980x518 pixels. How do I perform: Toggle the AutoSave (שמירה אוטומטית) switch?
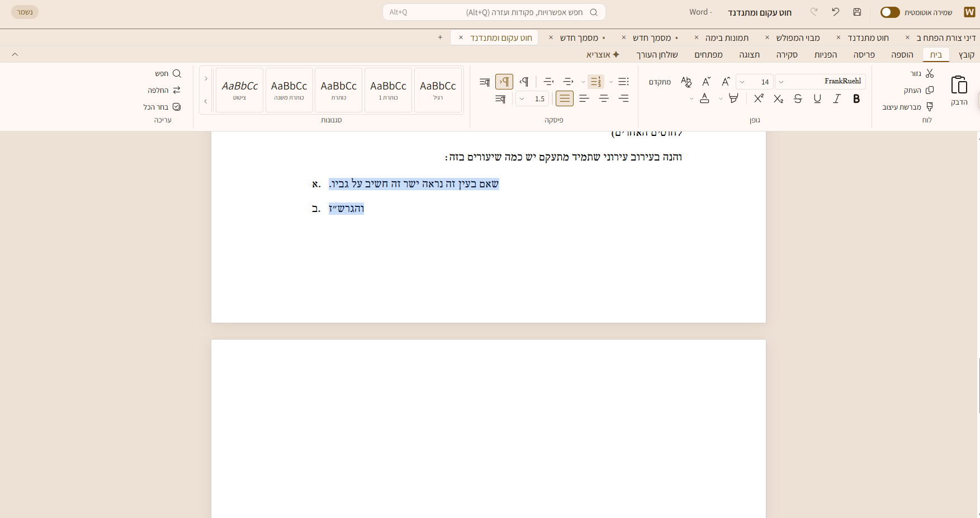[x=890, y=12]
